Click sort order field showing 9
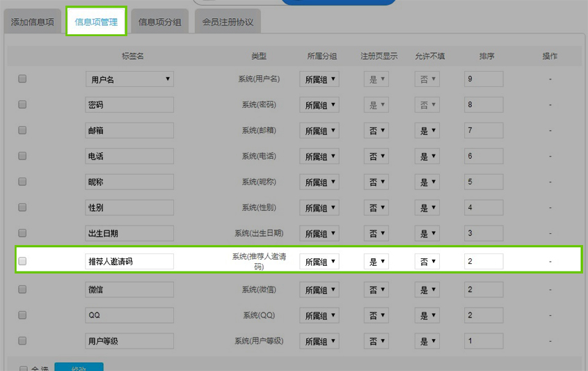The width and height of the screenshot is (588, 371). pyautogui.click(x=484, y=79)
